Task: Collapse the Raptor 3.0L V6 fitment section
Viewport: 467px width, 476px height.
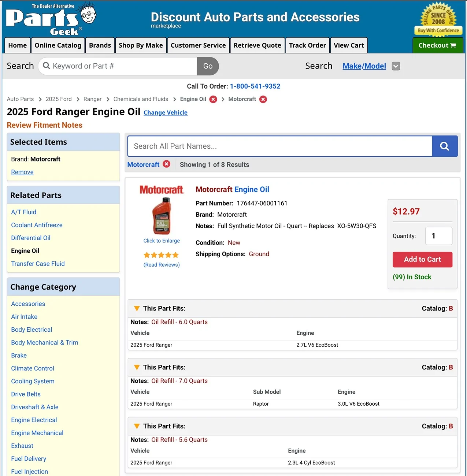Action: point(137,367)
